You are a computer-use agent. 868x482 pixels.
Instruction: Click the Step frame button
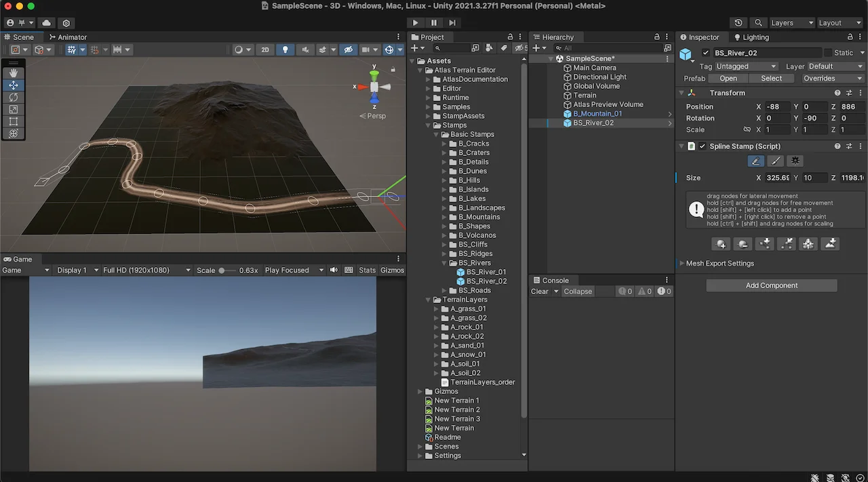point(452,23)
